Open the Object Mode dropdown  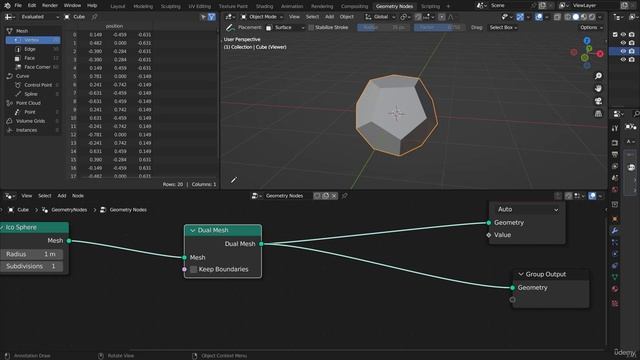(x=262, y=17)
